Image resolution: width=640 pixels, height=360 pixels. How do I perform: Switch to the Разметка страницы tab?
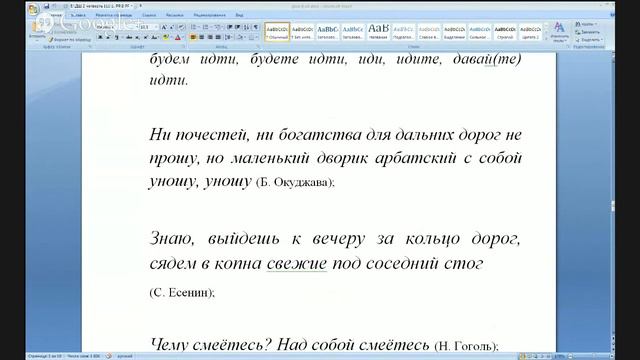point(113,15)
